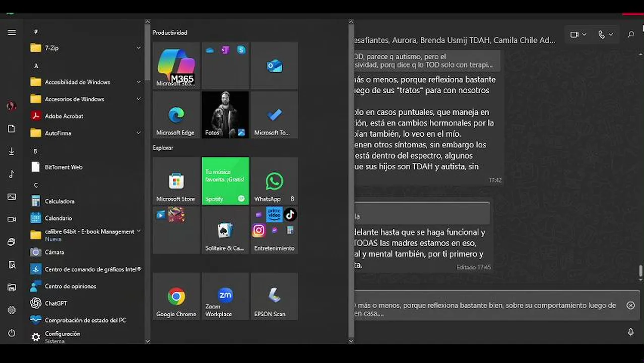Launch Microsoft Edge tile
This screenshot has width=644, height=363.
pyautogui.click(x=176, y=115)
